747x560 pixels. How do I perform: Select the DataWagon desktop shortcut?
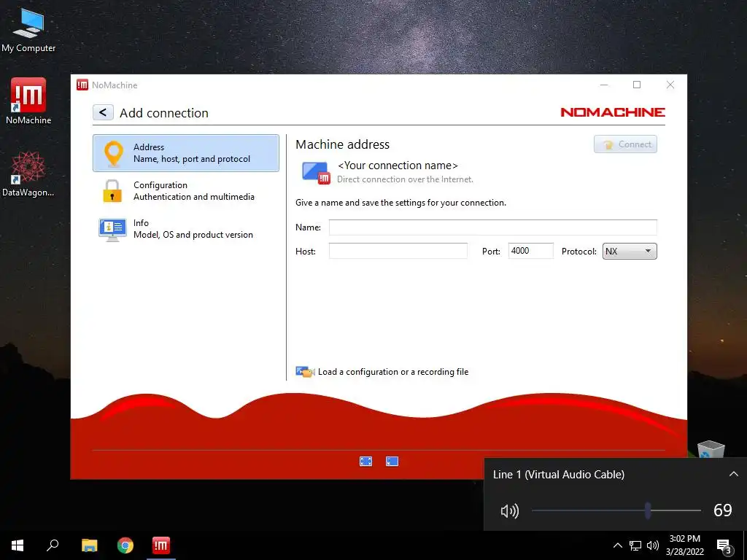click(x=28, y=174)
